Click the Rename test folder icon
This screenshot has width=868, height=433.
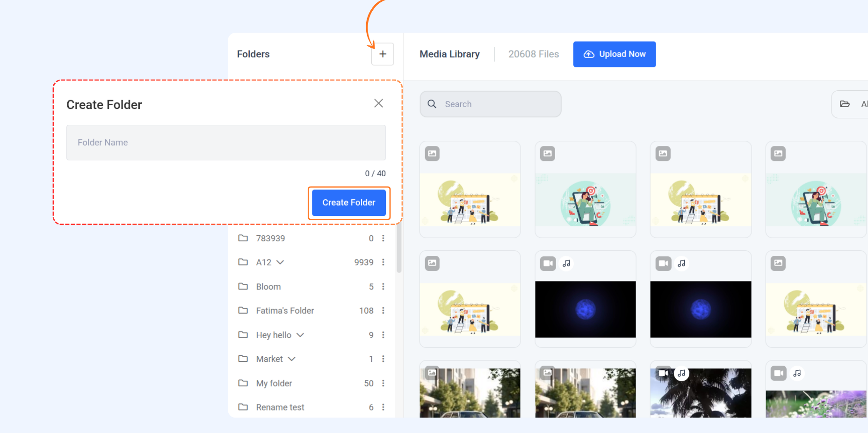click(243, 407)
